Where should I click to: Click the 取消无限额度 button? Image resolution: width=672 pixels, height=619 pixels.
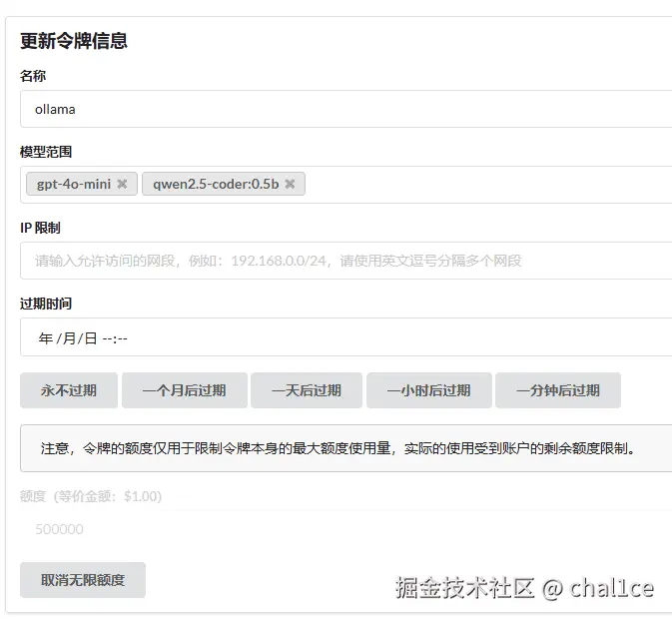point(83,580)
